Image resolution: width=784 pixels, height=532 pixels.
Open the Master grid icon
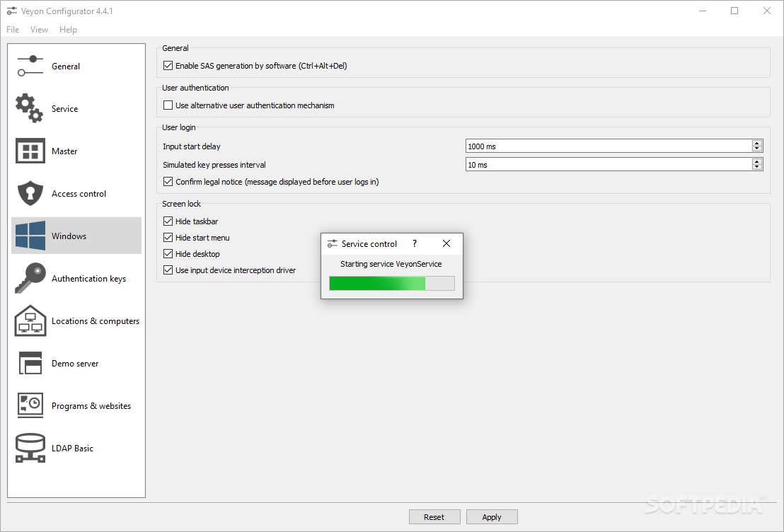click(x=30, y=151)
